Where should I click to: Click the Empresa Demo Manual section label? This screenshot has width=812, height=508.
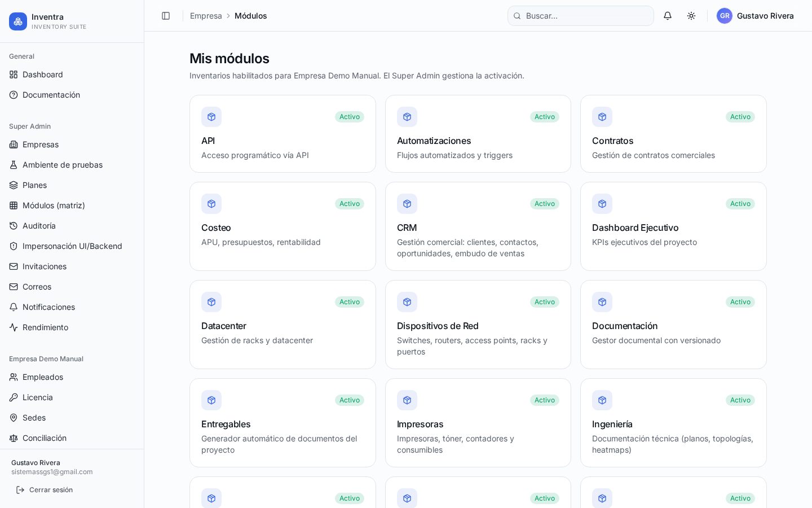pyautogui.click(x=46, y=359)
